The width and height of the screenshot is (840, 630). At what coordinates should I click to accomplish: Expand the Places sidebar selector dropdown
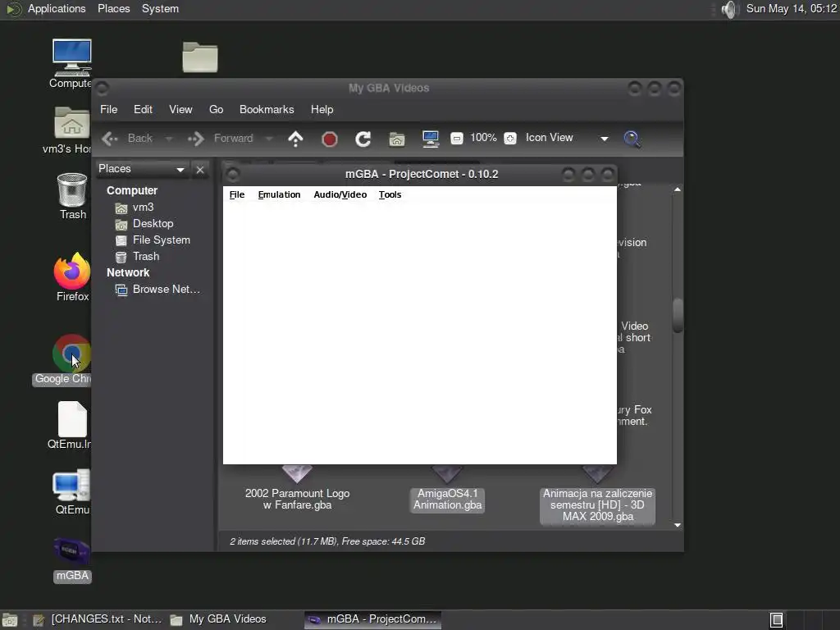tap(141, 169)
